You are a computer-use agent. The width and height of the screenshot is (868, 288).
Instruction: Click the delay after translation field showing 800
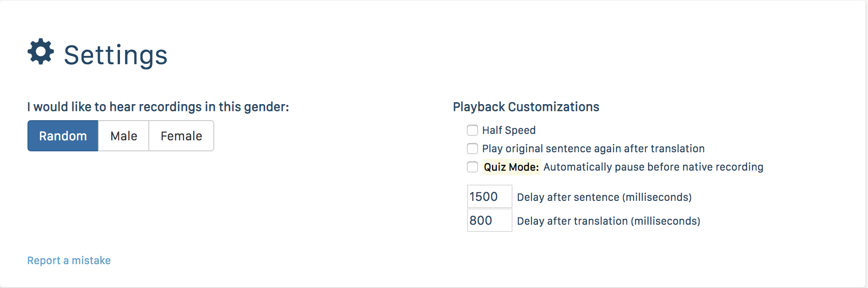coord(489,221)
